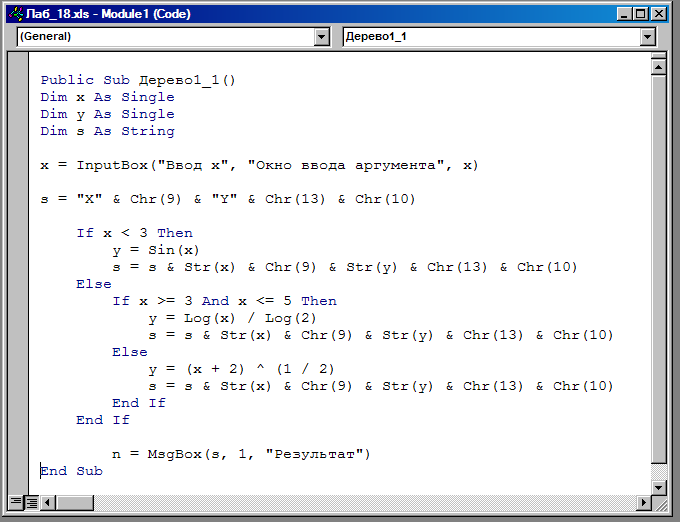Click the line "y = Log(x) / Log(2)"
Image resolution: width=680 pixels, height=522 pixels.
tap(232, 318)
